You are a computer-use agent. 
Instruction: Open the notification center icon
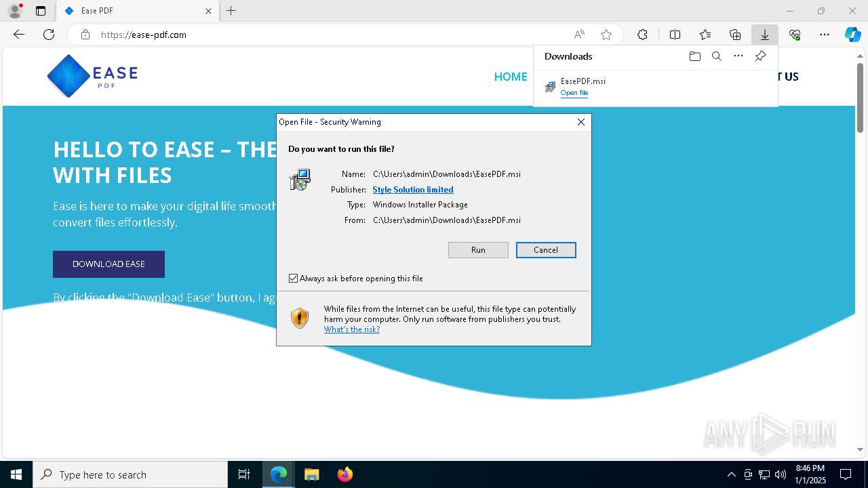846,474
